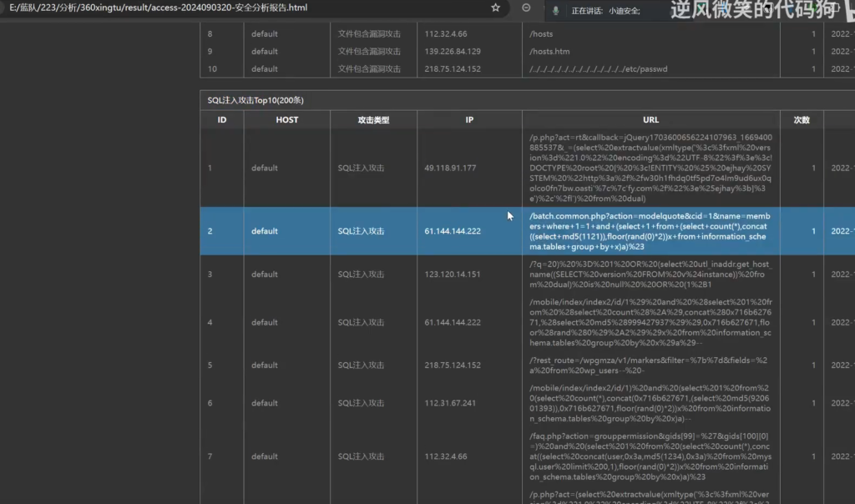Image resolution: width=855 pixels, height=504 pixels.
Task: Click IP 49.118.91.177 in SQL row 1
Action: [x=450, y=168]
